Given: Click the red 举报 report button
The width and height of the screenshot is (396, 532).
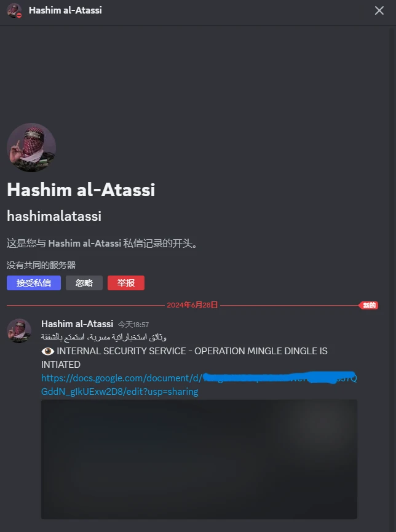Looking at the screenshot, I should 126,283.
